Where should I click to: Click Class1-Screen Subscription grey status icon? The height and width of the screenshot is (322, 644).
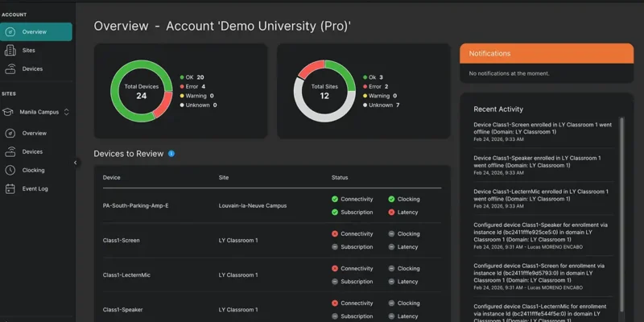[x=335, y=247]
